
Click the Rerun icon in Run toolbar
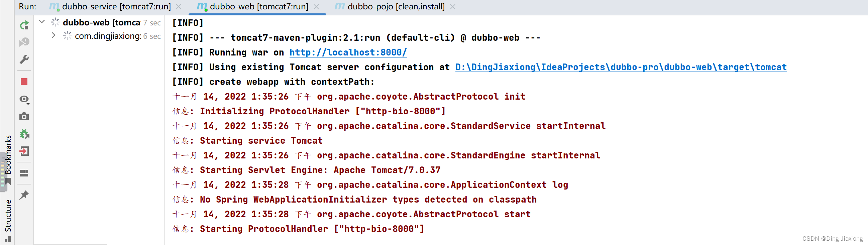[x=24, y=25]
